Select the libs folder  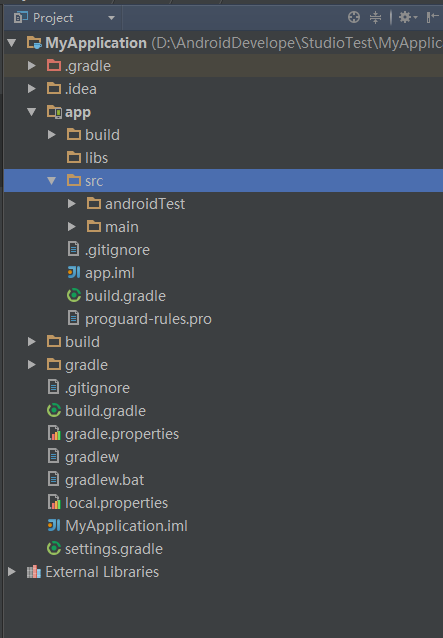96,157
